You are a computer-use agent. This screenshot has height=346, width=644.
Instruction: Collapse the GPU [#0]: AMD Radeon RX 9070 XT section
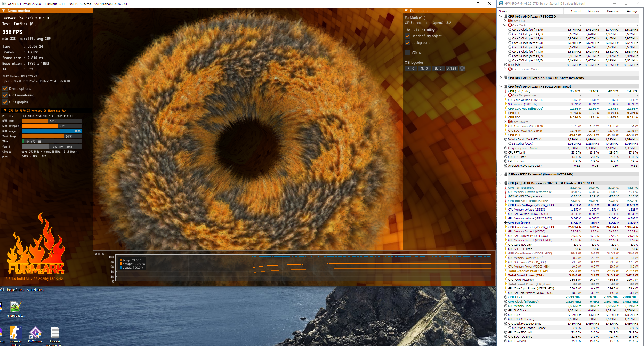pos(501,183)
